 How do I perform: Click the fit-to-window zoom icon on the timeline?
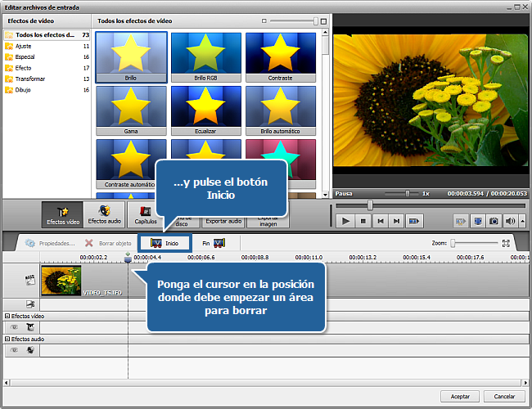[506, 243]
